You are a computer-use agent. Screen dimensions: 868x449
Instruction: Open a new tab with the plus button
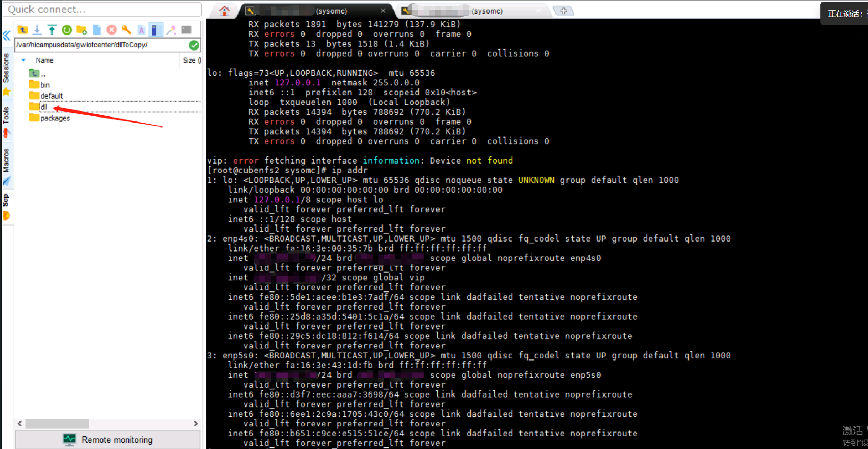(563, 10)
